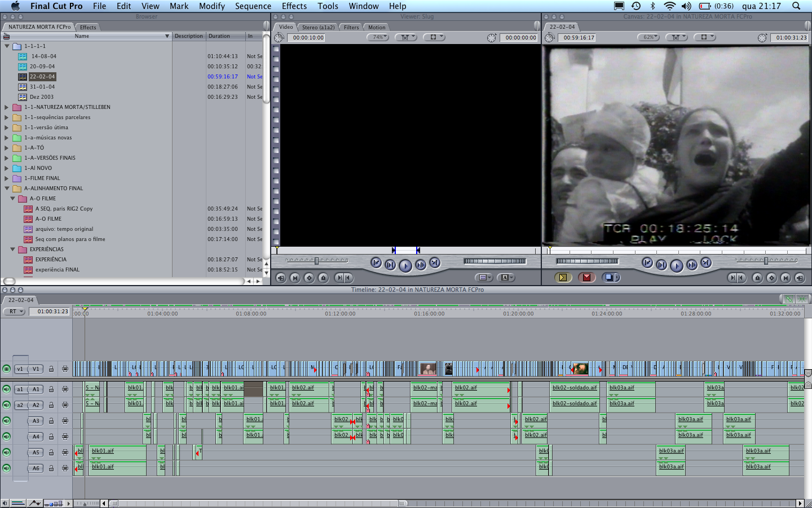This screenshot has height=508, width=812.
Task: Open Generator pop-up menu in Viewer
Action: (506, 278)
